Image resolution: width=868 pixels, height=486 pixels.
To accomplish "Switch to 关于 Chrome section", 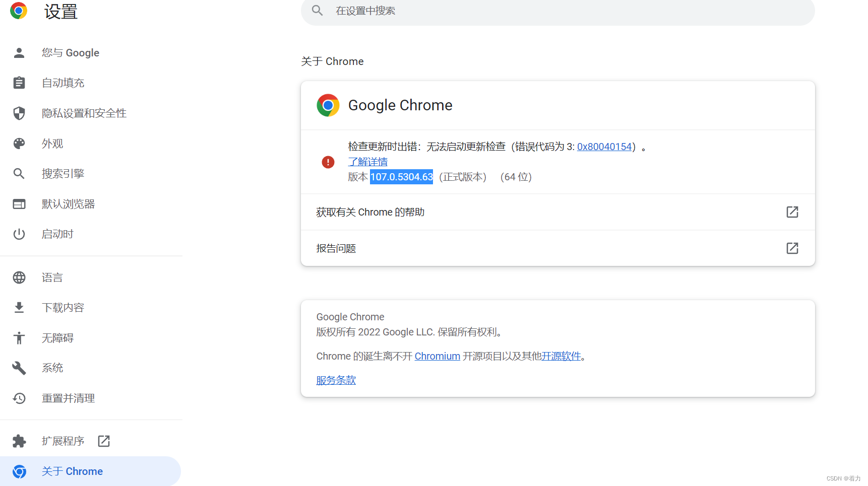I will [x=72, y=471].
